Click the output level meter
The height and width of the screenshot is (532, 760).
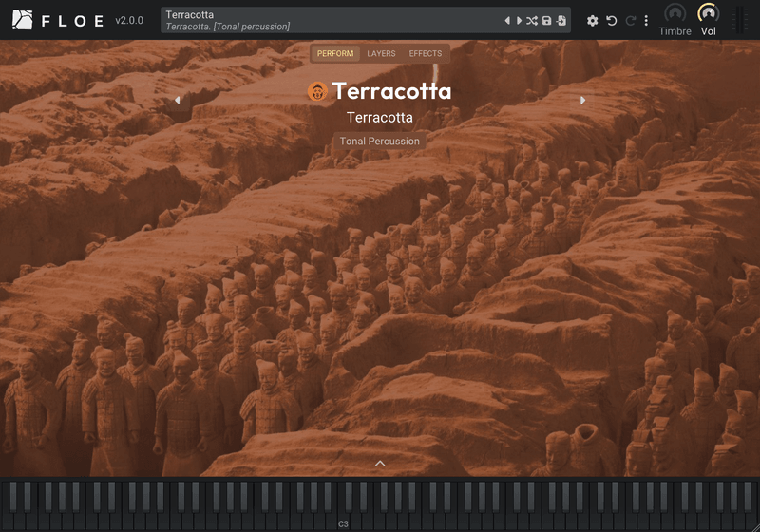tap(739, 20)
